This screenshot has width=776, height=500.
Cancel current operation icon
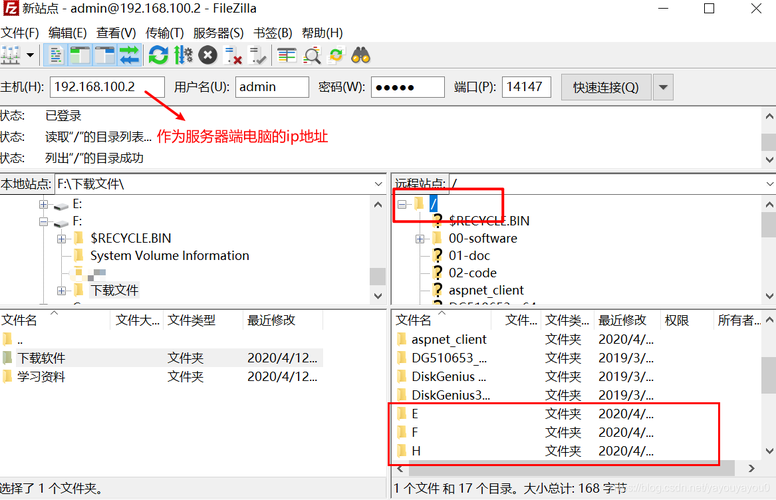pos(208,55)
